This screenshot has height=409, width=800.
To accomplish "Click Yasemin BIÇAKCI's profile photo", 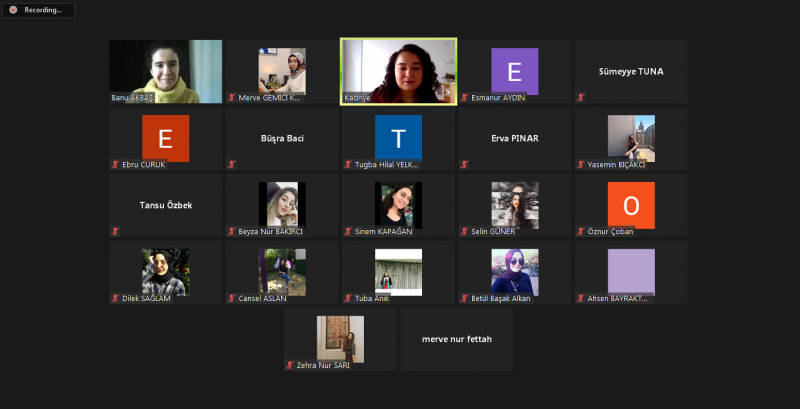I will tap(631, 137).
